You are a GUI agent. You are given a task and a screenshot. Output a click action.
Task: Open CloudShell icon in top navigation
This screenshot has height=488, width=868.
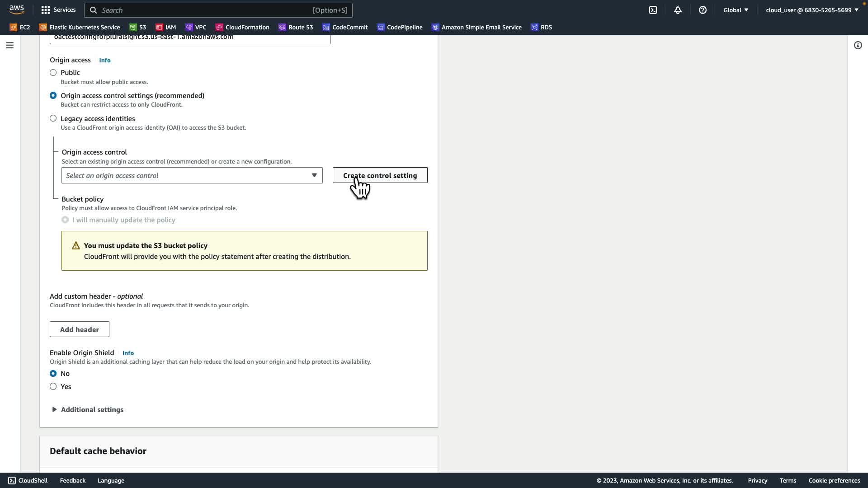coord(653,10)
